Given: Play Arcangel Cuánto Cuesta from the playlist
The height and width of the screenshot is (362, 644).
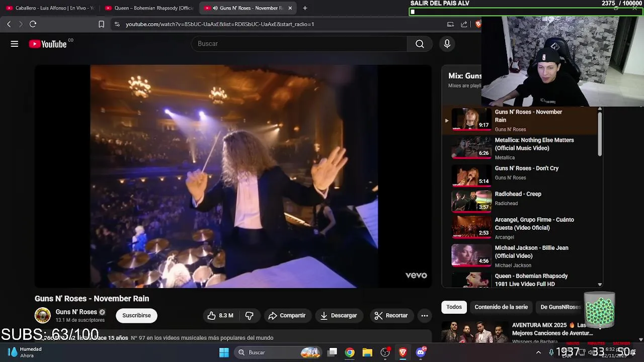Looking at the screenshot, I should pyautogui.click(x=518, y=228).
